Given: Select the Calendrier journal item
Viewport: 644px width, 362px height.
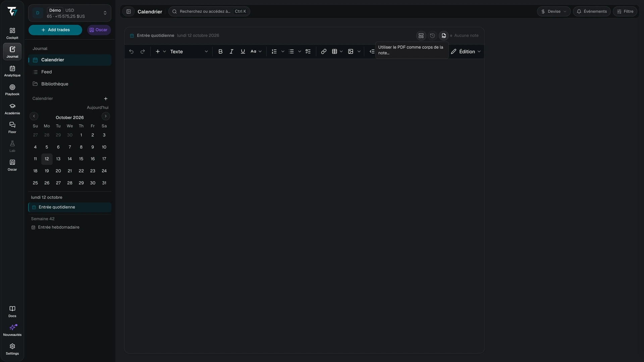Looking at the screenshot, I should (70, 60).
